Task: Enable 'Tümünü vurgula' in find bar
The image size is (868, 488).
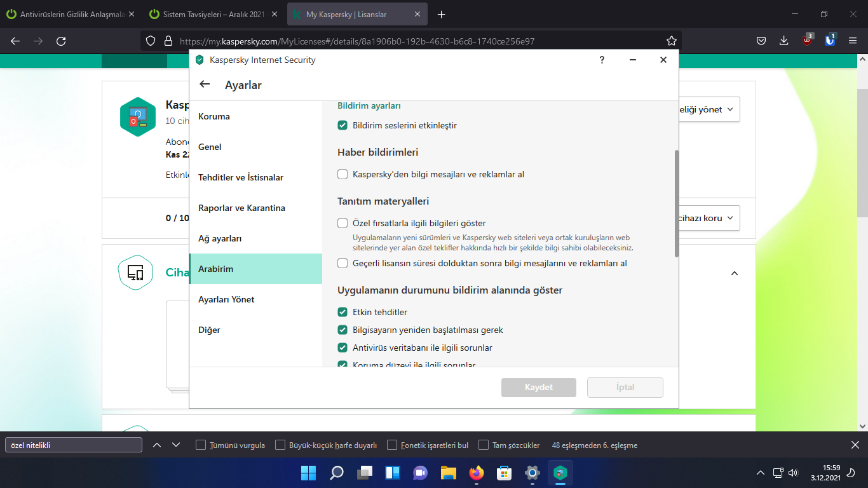Action: 201,445
